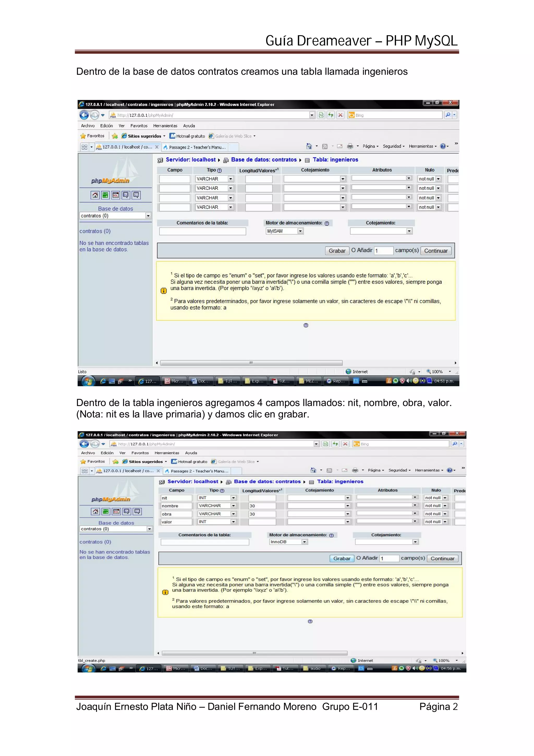Click the horizontal scrollbar in the upper phpMyAdmin page

click(x=251, y=363)
